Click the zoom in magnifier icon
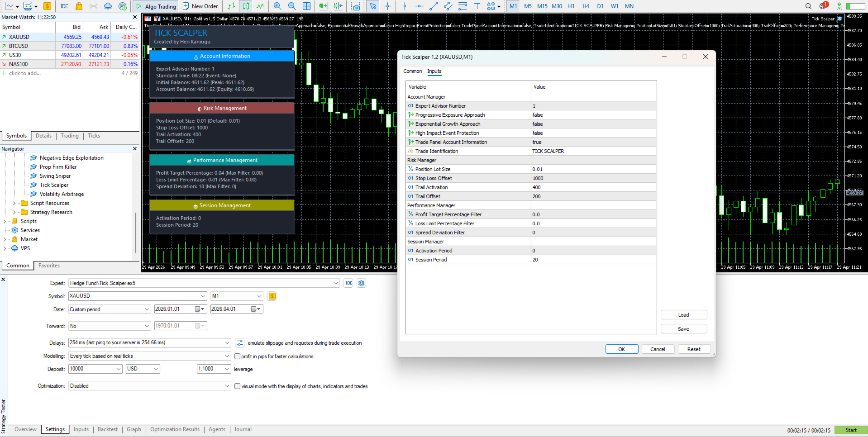868x437 pixels. click(x=277, y=6)
